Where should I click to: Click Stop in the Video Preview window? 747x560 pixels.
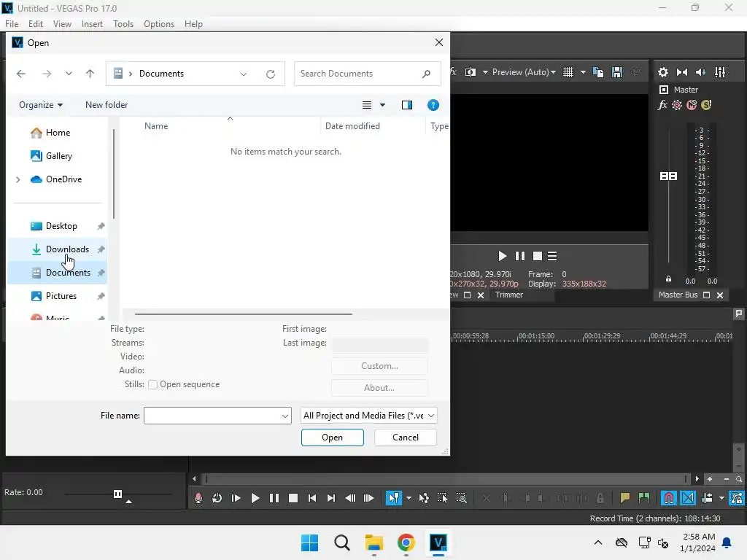538,256
